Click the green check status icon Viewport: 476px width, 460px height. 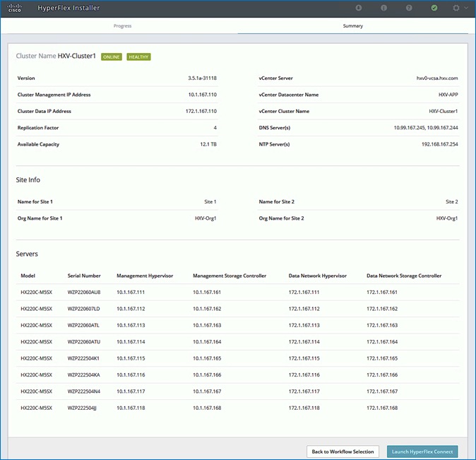434,8
